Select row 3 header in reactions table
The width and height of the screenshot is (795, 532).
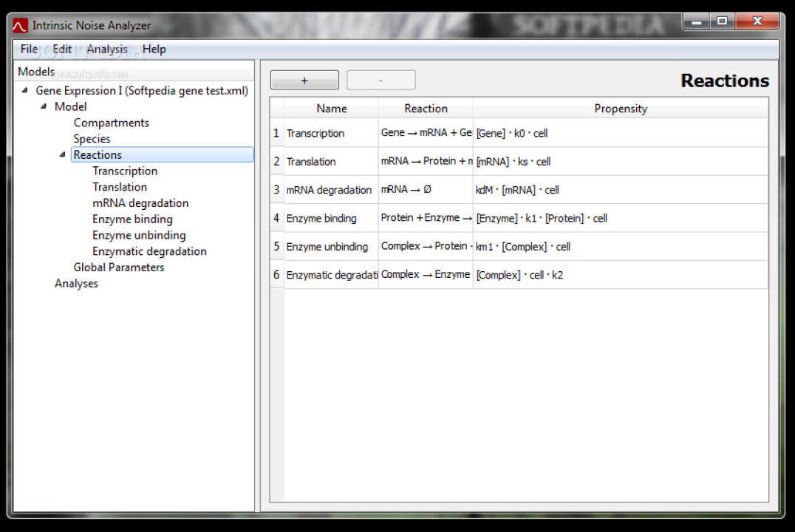click(276, 190)
